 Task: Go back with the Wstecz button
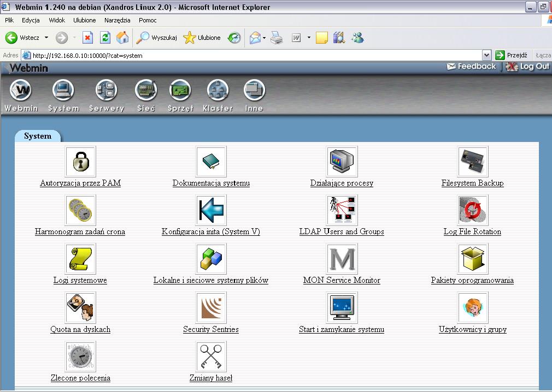tap(22, 38)
